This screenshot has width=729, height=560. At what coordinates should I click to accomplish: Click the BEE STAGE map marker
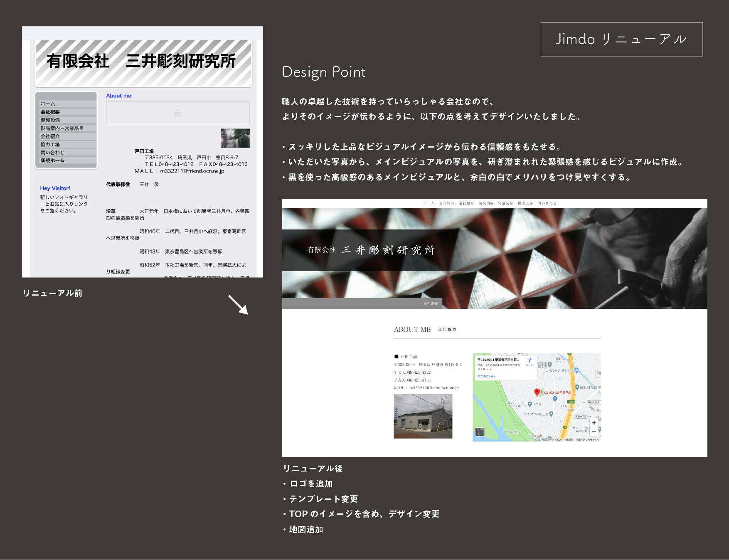(577, 387)
